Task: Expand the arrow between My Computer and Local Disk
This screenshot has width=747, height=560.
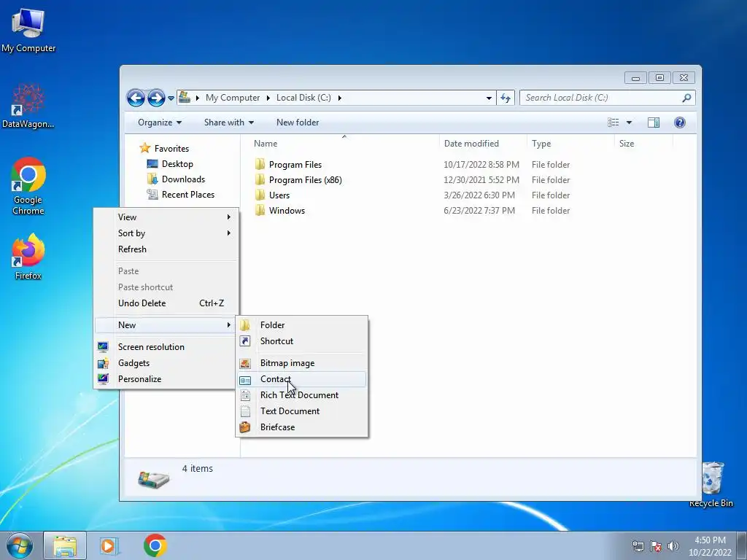Action: coord(268,98)
